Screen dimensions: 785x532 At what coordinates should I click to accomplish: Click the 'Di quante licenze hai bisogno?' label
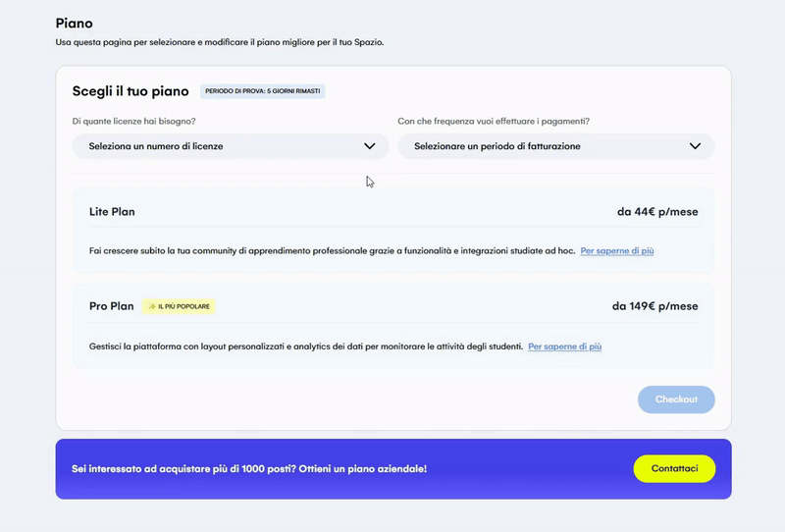coord(133,122)
